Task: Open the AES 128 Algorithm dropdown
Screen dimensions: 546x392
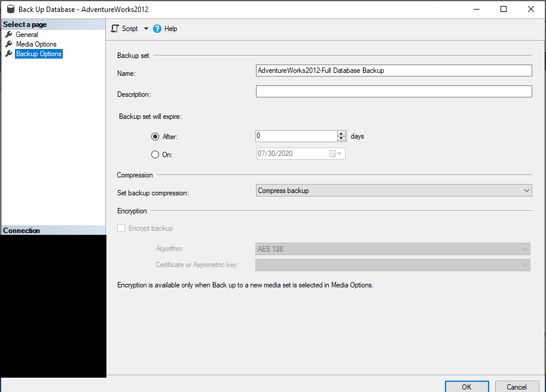Action: pyautogui.click(x=393, y=249)
